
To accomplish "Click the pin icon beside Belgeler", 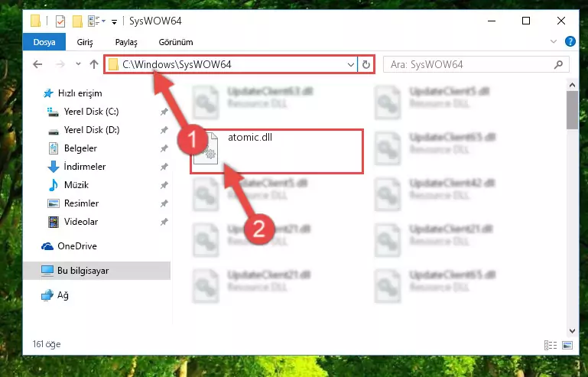I will (164, 148).
